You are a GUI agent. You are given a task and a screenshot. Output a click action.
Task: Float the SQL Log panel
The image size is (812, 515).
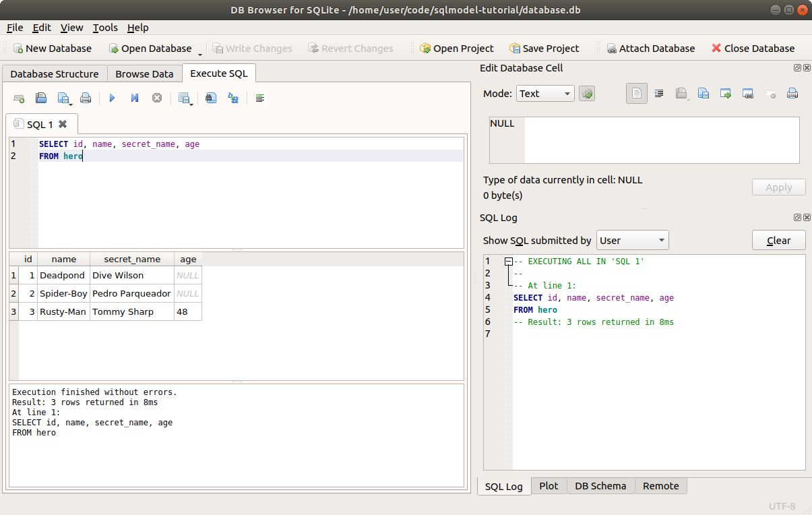tap(797, 218)
